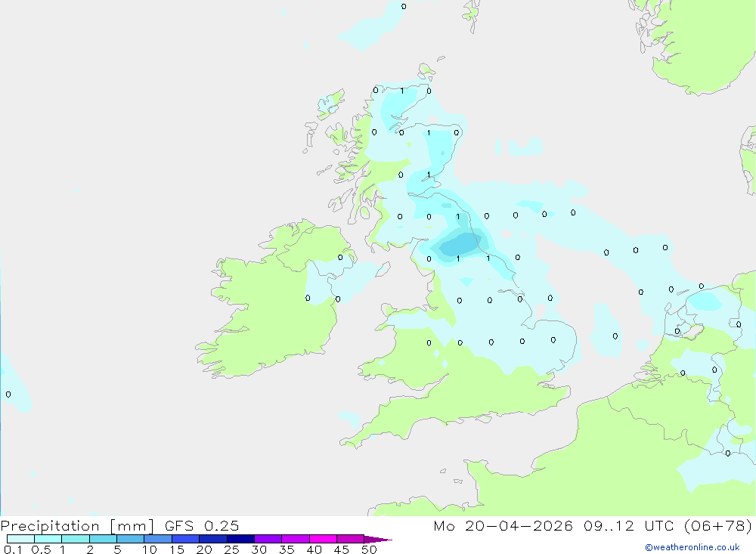
Task: Click the '09..12 UTC' time text
Action: pyautogui.click(x=628, y=525)
